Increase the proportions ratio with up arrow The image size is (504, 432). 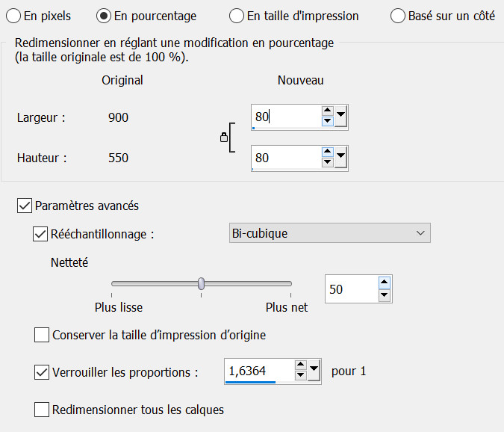(300, 365)
